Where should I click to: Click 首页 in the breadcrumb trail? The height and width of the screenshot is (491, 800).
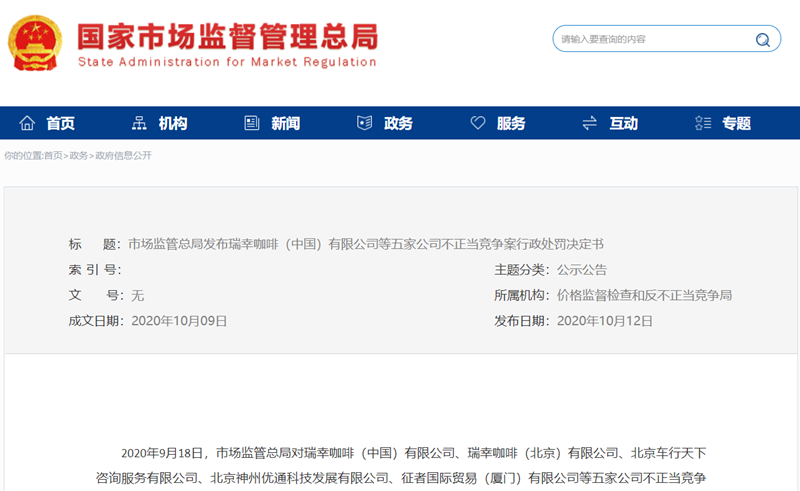53,156
